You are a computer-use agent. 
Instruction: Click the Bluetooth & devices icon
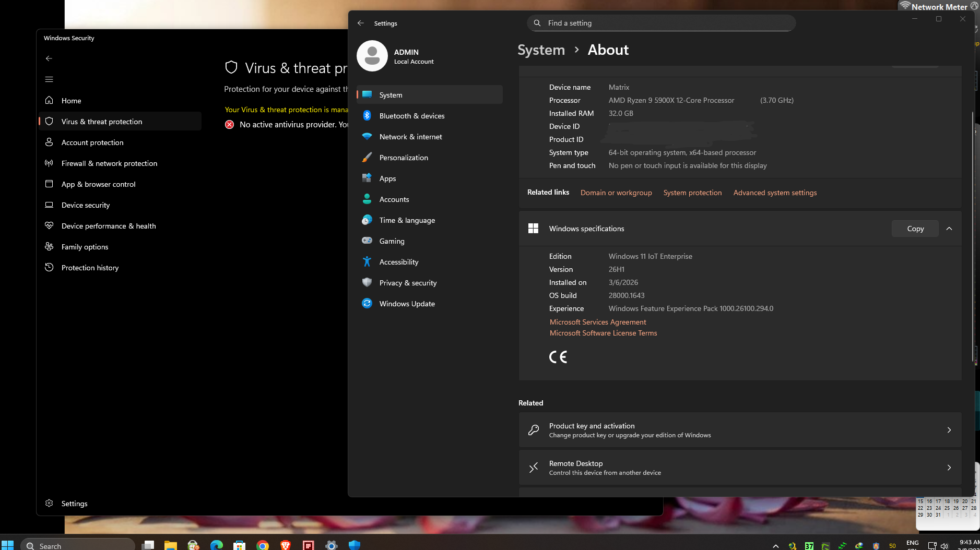point(367,115)
